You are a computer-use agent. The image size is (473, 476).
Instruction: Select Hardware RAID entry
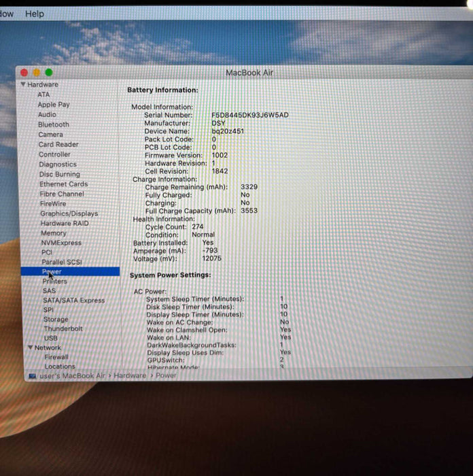(65, 224)
